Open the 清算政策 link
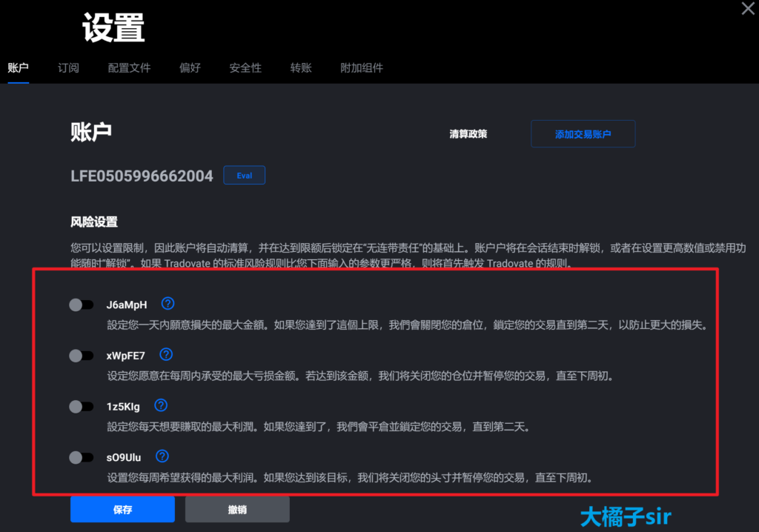759x532 pixels. pos(468,134)
